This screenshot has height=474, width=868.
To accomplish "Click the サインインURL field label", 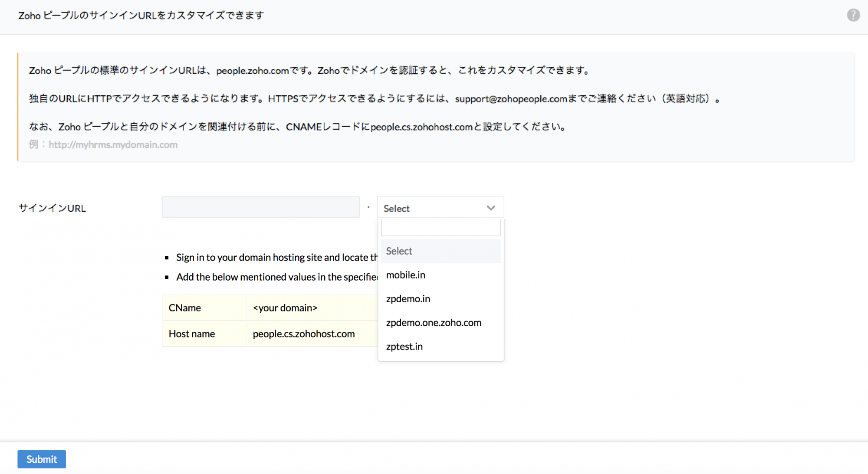I will 53,209.
